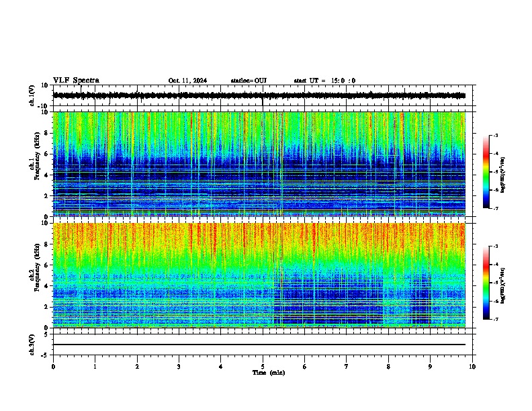Click time axis tick label '7'
The width and height of the screenshot is (532, 411).
[347, 367]
